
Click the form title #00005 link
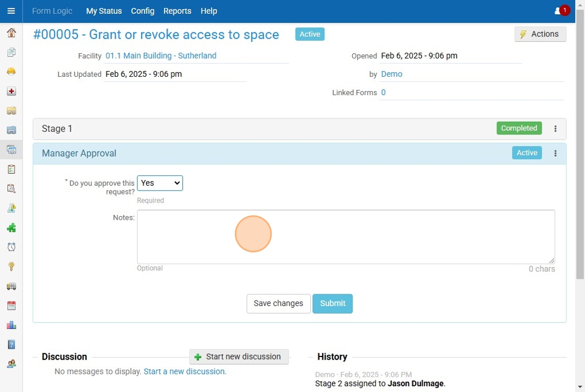156,34
